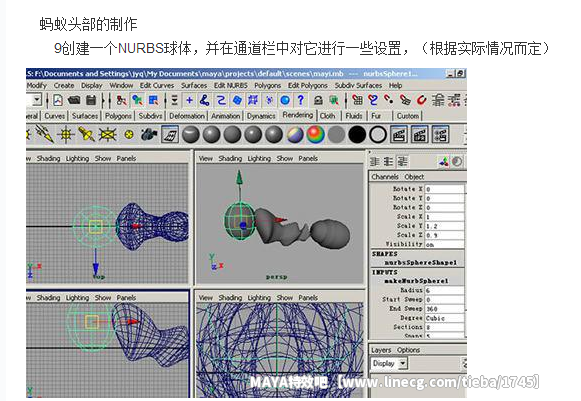
Task: Open the Options menu in layer editor
Action: (408, 350)
